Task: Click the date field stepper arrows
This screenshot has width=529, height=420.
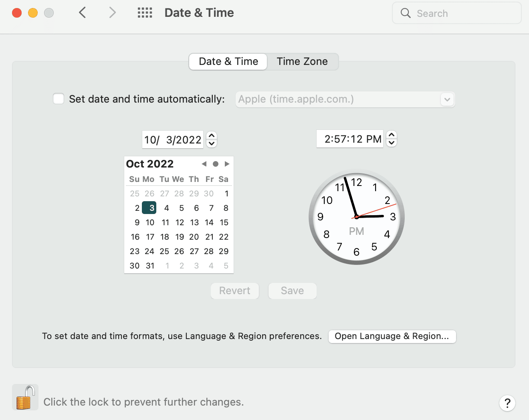Action: click(x=212, y=139)
